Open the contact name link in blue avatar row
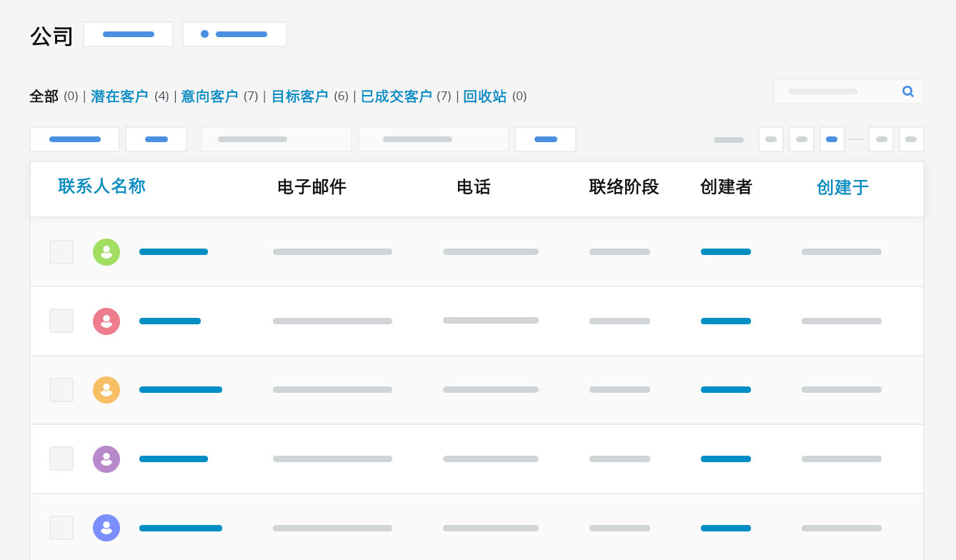The width and height of the screenshot is (956, 560). (181, 529)
